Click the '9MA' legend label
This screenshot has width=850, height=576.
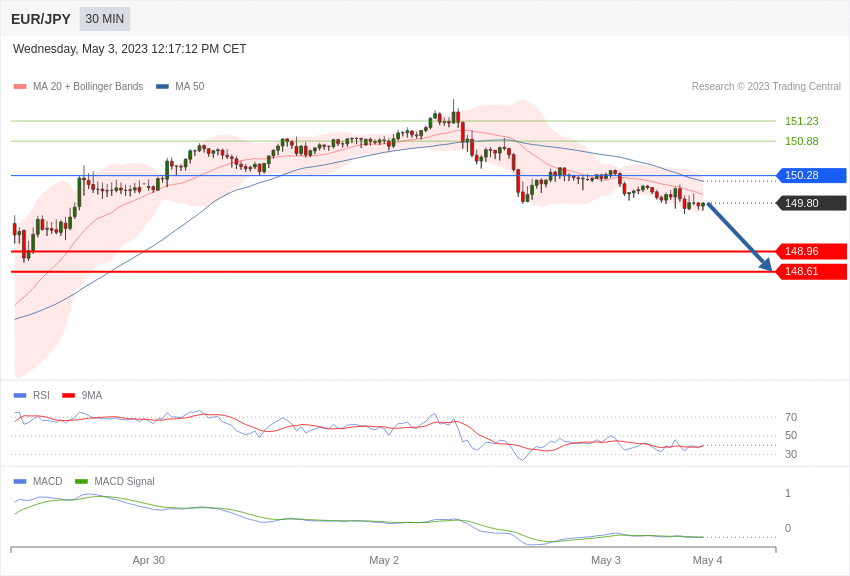92,396
